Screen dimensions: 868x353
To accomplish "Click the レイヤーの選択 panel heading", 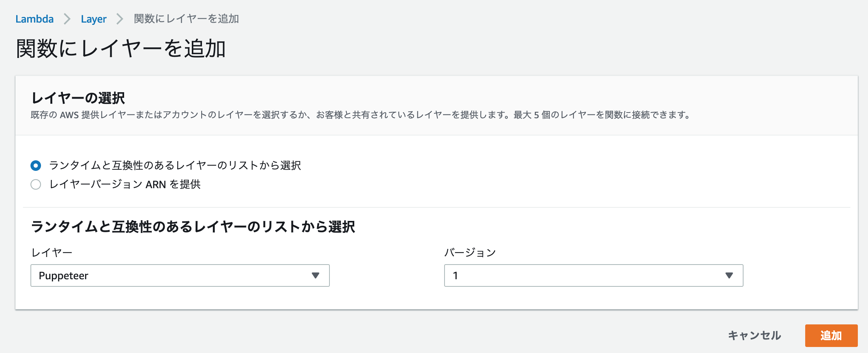I will (x=78, y=98).
